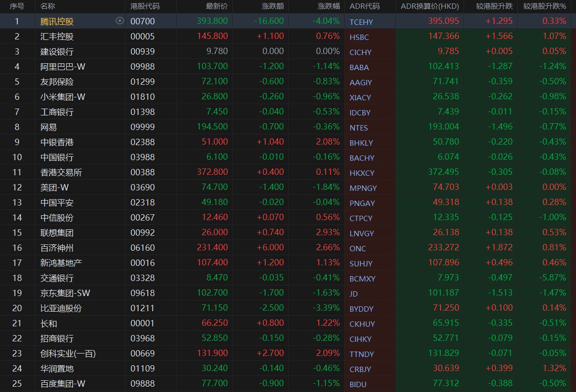Sort by the 最新价 column header
This screenshot has width=576, height=392.
[217, 6]
